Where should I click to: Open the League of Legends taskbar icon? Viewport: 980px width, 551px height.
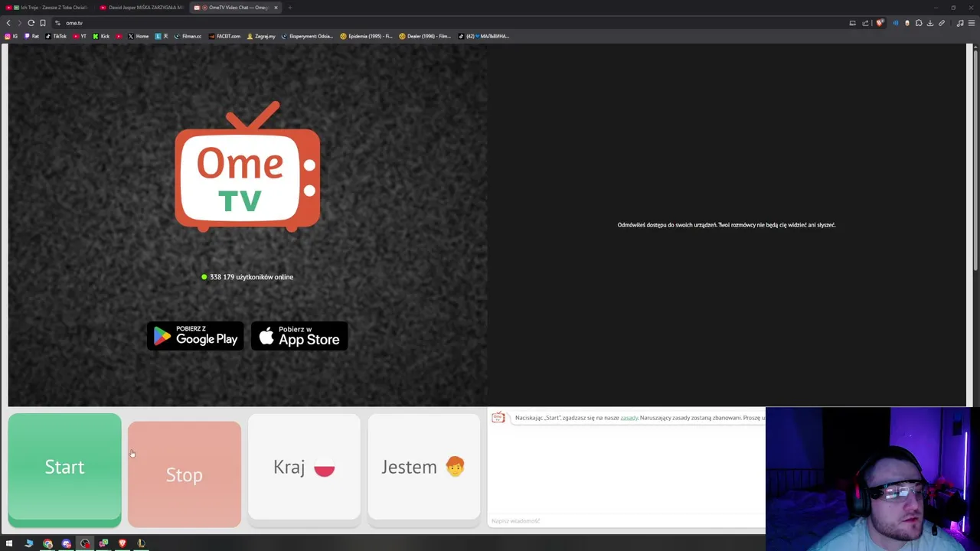point(141,543)
